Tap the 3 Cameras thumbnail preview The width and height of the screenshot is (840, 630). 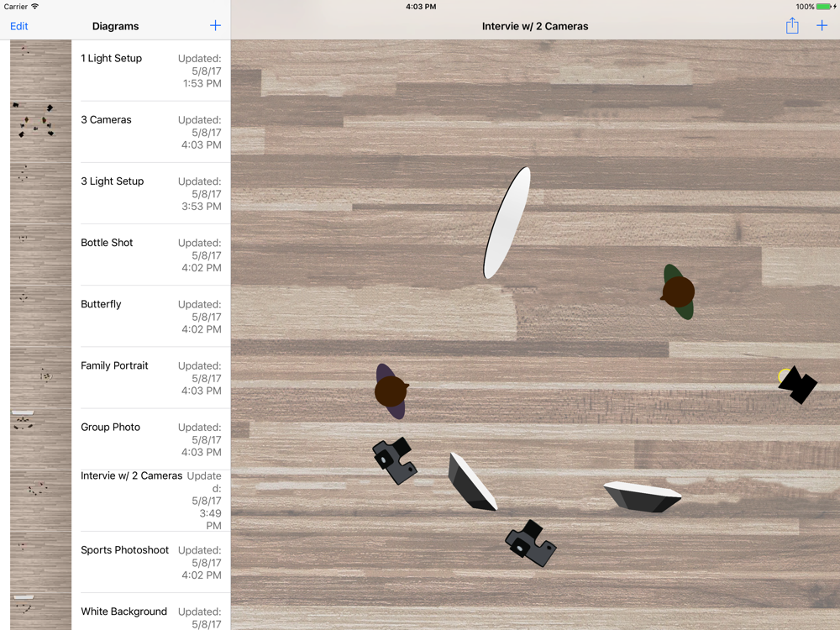coord(40,132)
